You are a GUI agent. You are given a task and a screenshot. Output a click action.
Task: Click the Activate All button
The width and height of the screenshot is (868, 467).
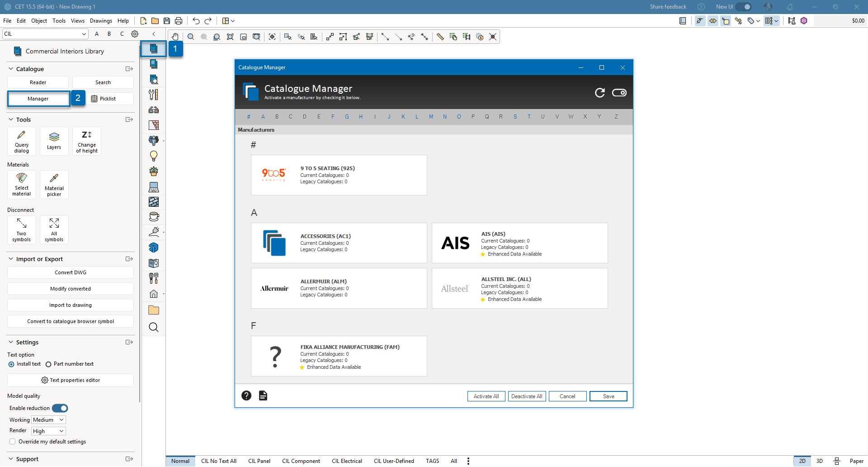(x=486, y=396)
